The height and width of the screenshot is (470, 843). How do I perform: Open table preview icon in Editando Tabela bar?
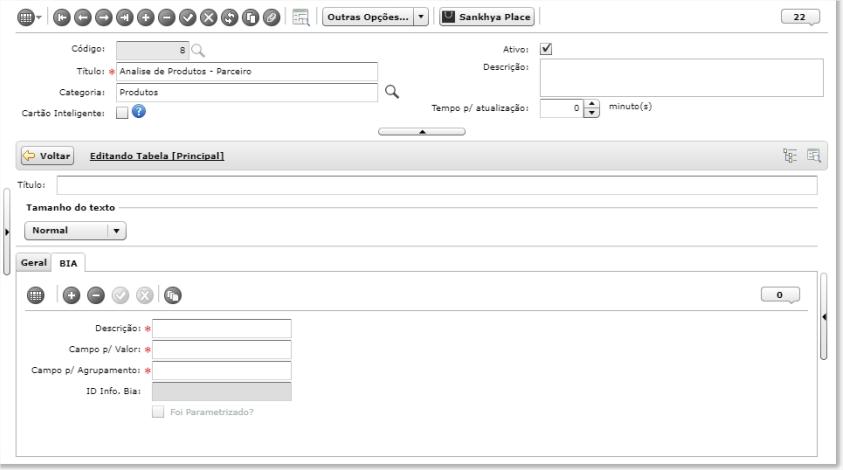click(x=813, y=156)
